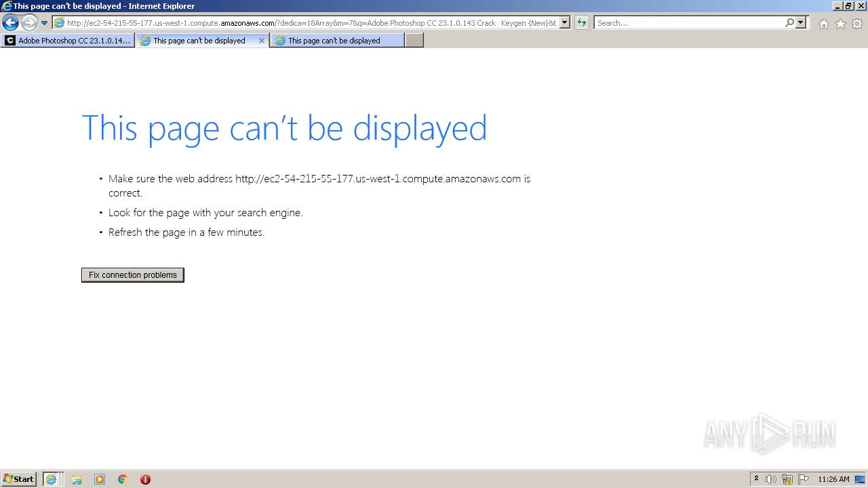Screen dimensions: 868x488
Task: Open the Windows Start menu
Action: [x=18, y=479]
